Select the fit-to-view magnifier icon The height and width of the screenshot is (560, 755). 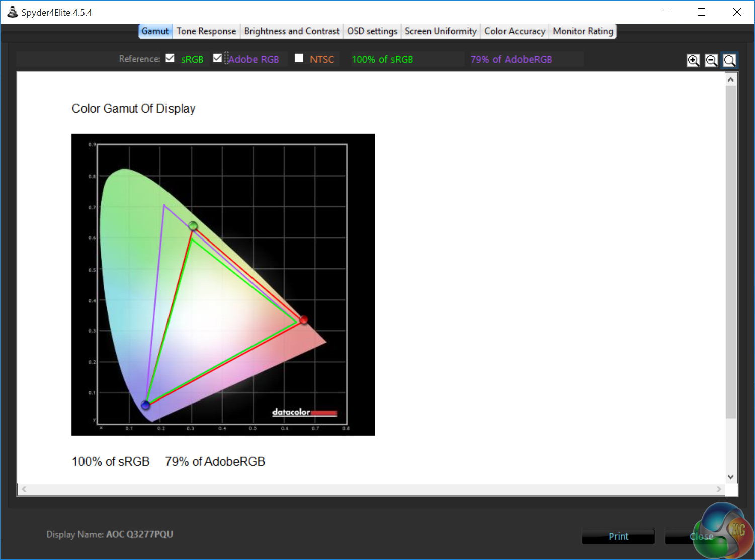729,60
